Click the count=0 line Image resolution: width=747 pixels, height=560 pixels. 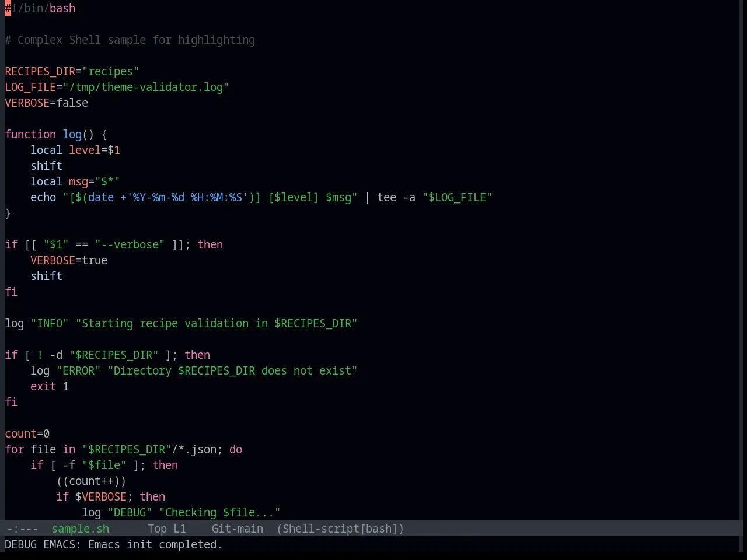(x=27, y=433)
